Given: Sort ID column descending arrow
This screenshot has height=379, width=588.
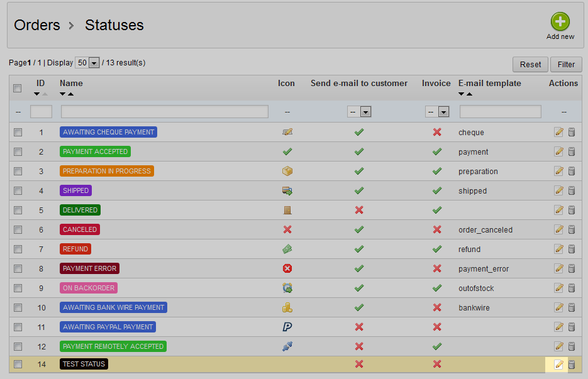Looking at the screenshot, I should click(x=37, y=94).
